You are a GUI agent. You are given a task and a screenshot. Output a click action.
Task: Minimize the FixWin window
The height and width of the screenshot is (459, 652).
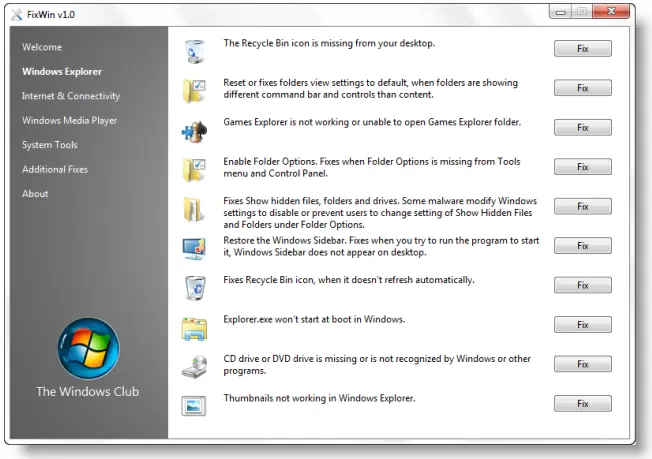[x=561, y=12]
